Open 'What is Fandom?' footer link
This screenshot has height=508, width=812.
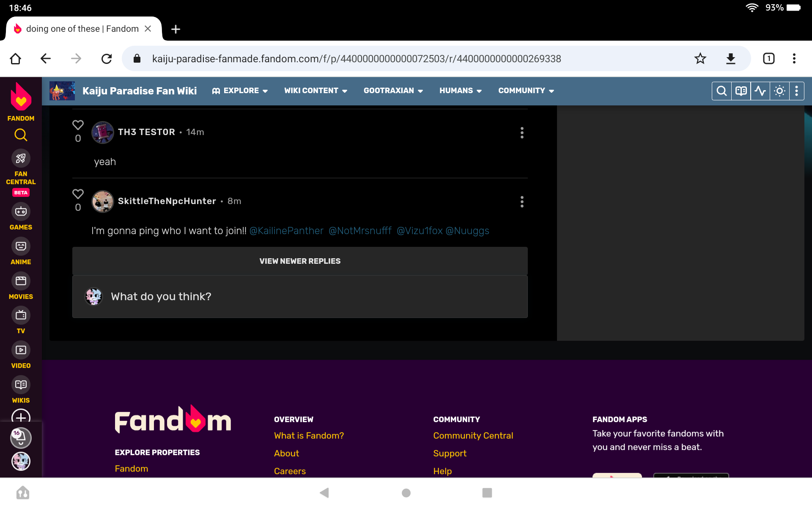point(309,436)
